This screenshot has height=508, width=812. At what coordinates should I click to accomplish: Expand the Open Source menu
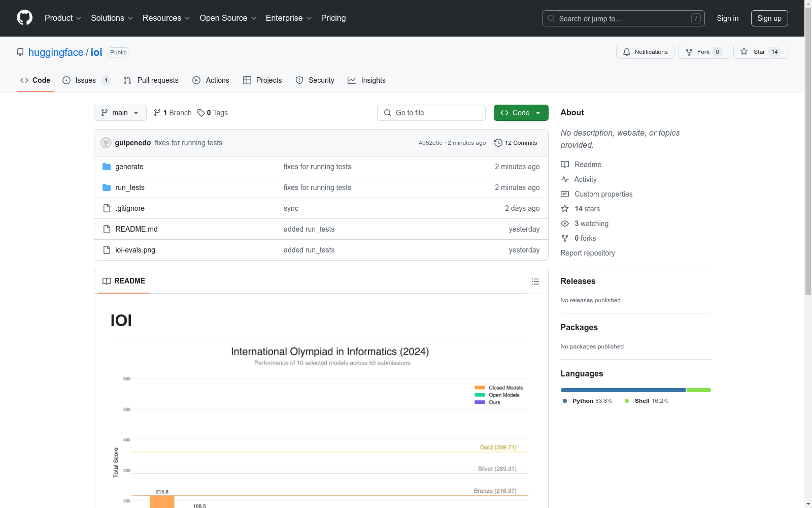point(228,18)
